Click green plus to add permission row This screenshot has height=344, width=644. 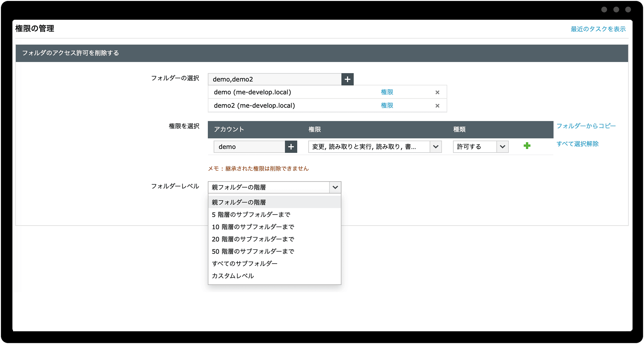pos(527,146)
